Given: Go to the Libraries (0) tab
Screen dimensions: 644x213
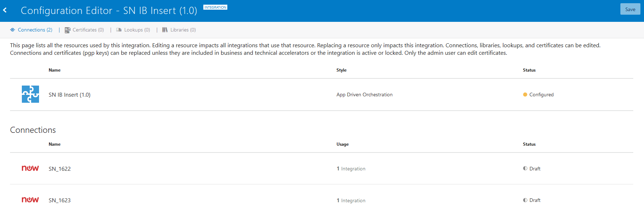Looking at the screenshot, I should point(183,30).
